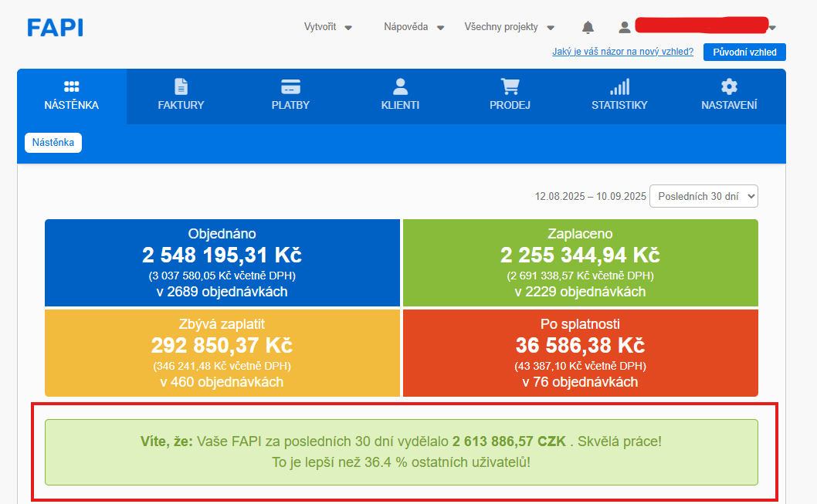Switch to the NASTAVENÍ tab label
The image size is (817, 504).
point(729,105)
